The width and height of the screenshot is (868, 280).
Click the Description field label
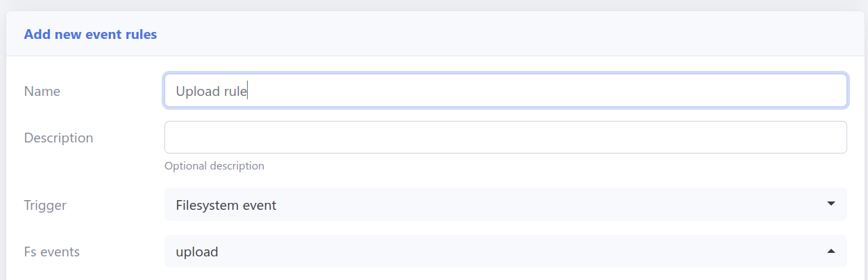coord(58,138)
